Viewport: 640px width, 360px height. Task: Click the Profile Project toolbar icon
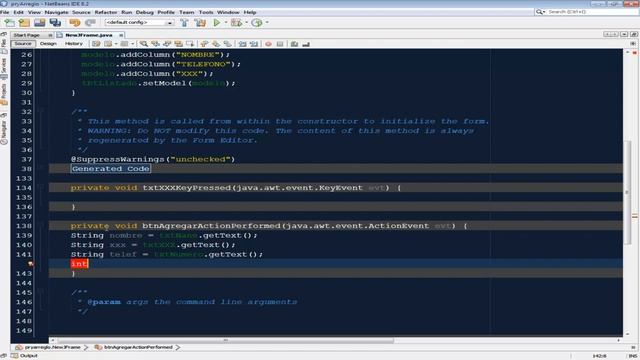[x=257, y=23]
